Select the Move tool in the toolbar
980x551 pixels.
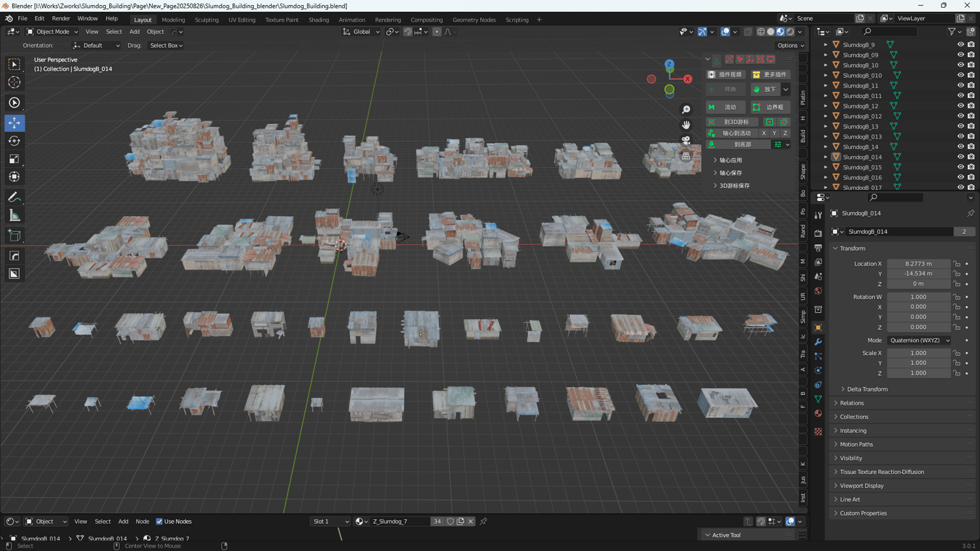click(14, 123)
